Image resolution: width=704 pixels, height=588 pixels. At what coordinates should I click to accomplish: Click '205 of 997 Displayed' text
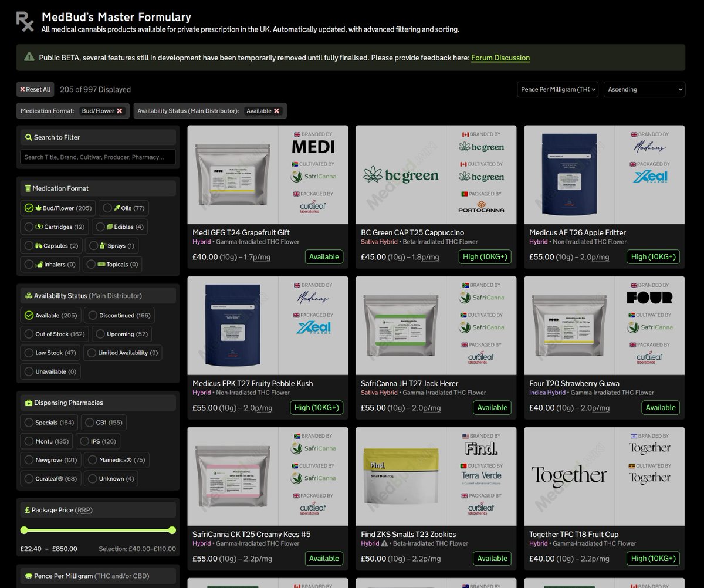pyautogui.click(x=95, y=90)
